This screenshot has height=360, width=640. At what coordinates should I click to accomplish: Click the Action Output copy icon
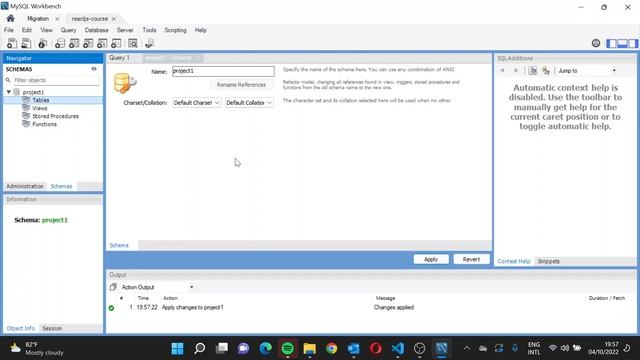click(113, 287)
